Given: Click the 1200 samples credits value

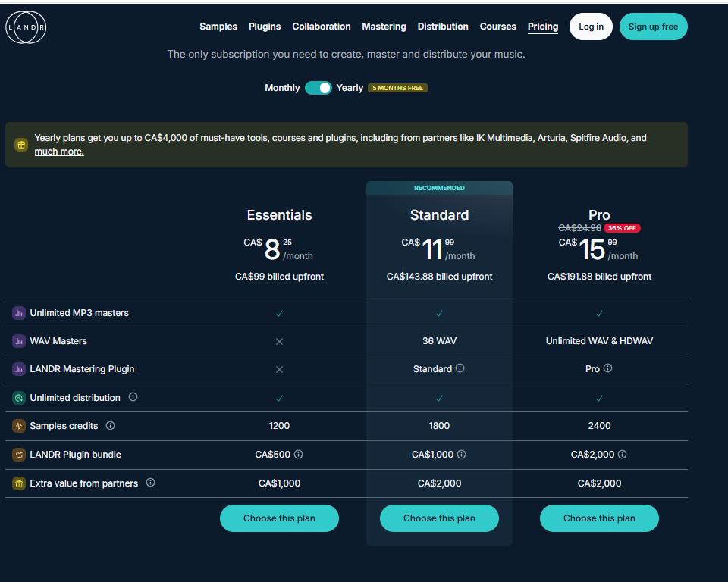Looking at the screenshot, I should (279, 426).
